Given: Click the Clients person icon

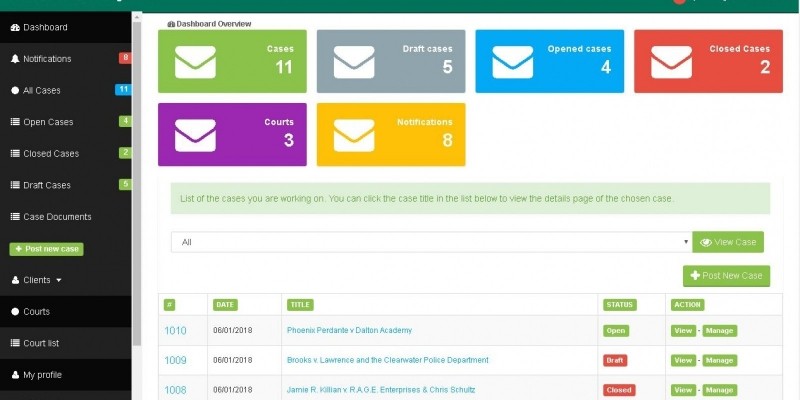Looking at the screenshot, I should pyautogui.click(x=15, y=281).
